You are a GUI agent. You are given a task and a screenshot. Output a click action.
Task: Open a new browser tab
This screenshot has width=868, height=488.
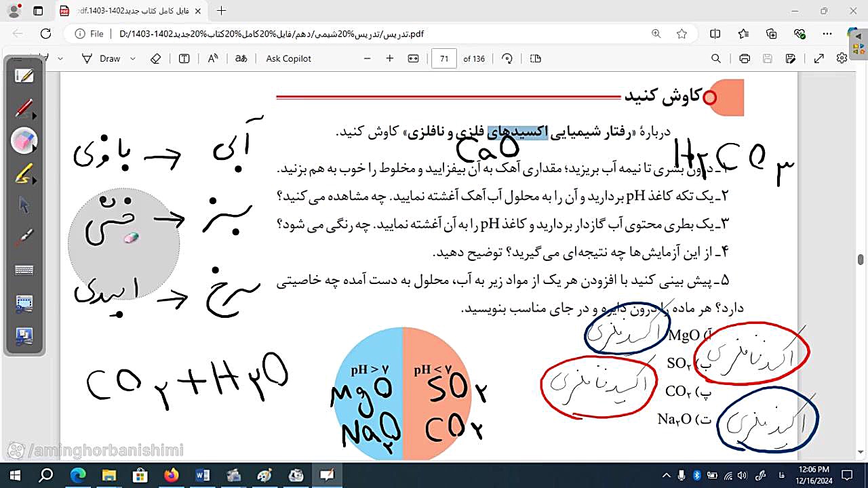pyautogui.click(x=221, y=11)
